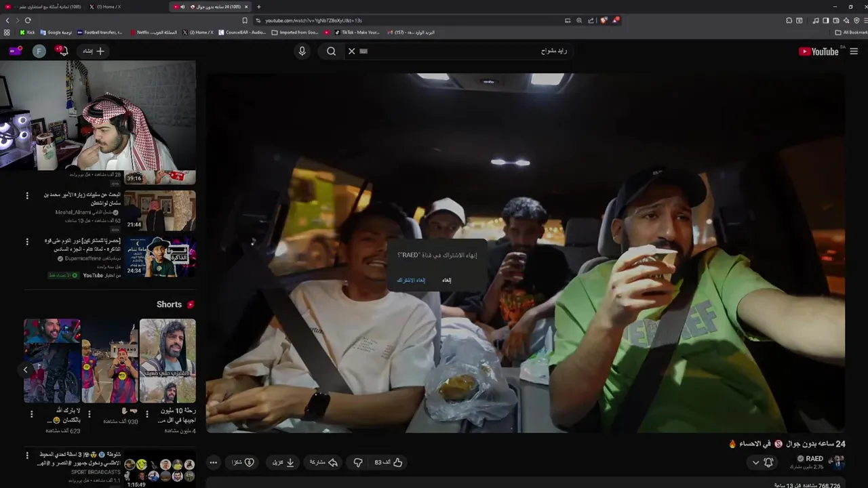Open options menu for Meshal Alhami video
Image resolution: width=868 pixels, height=488 pixels.
click(x=27, y=196)
